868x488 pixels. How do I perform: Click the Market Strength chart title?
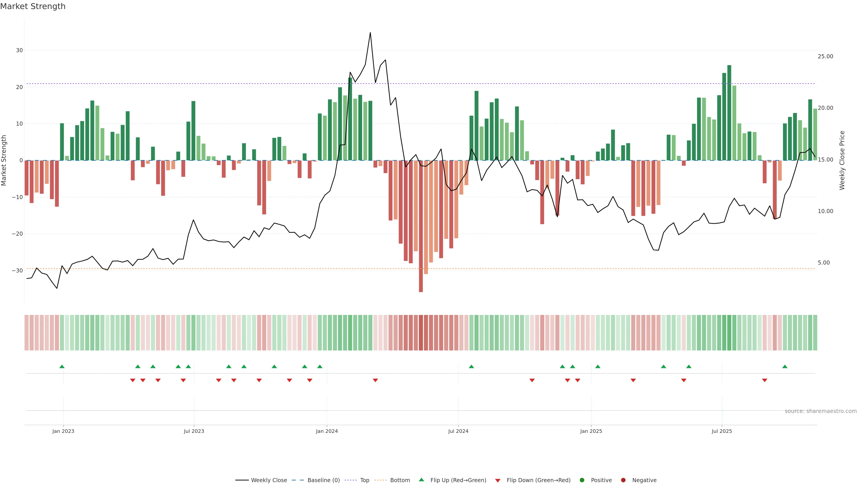click(x=33, y=6)
